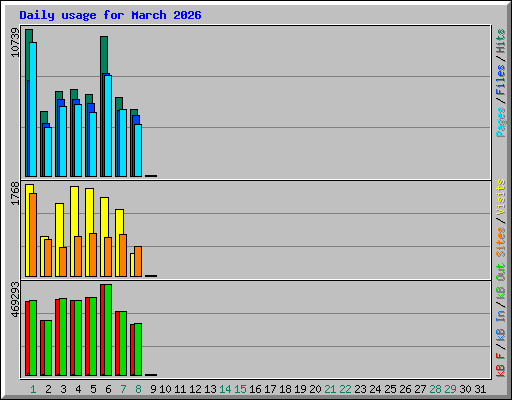This screenshot has width=512, height=400.
Task: Click the 1768 axis value label
Action: tap(15, 193)
